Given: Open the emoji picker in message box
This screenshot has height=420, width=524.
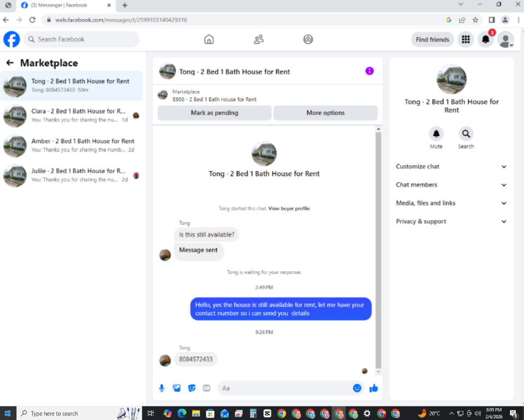Looking at the screenshot, I should click(x=357, y=388).
